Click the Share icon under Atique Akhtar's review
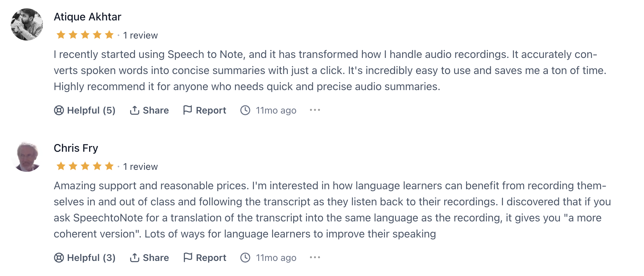This screenshot has width=644, height=276. point(135,110)
